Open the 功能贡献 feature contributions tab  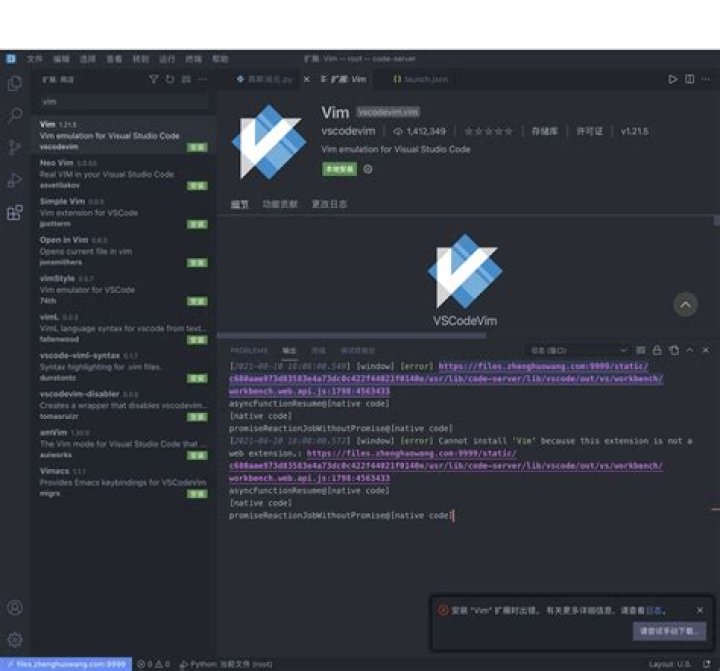click(280, 204)
